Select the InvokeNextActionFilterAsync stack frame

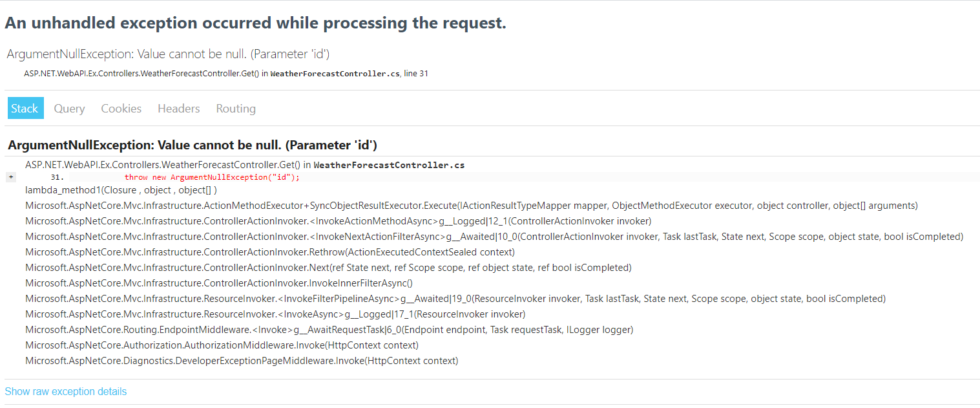pos(494,237)
